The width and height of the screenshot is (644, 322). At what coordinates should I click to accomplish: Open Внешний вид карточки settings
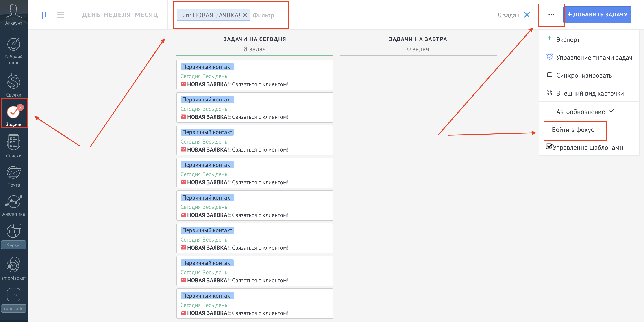pyautogui.click(x=589, y=93)
